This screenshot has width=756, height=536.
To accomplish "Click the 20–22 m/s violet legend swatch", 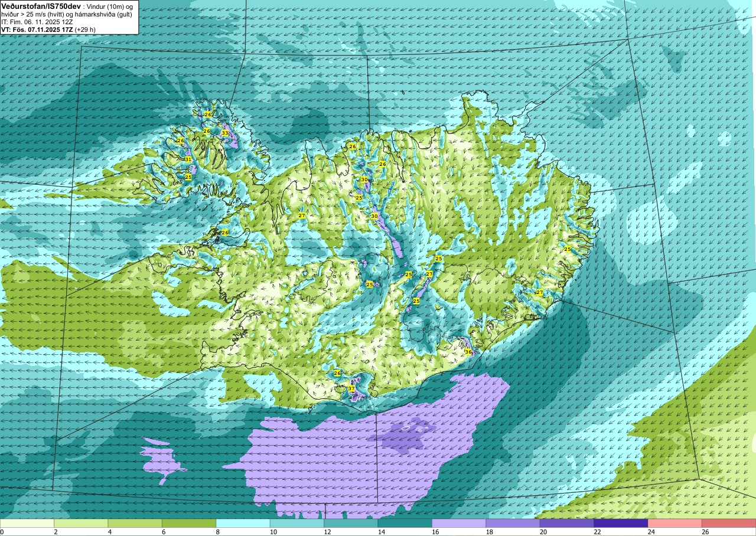I will point(567,523).
